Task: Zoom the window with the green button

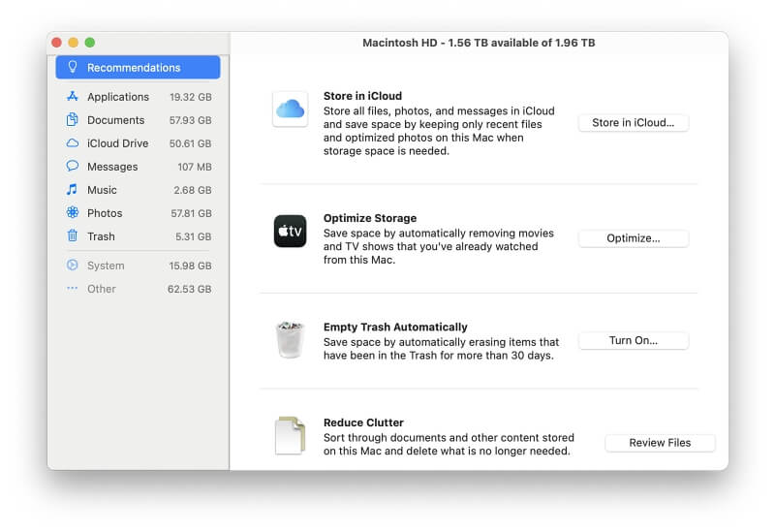Action: (x=90, y=43)
